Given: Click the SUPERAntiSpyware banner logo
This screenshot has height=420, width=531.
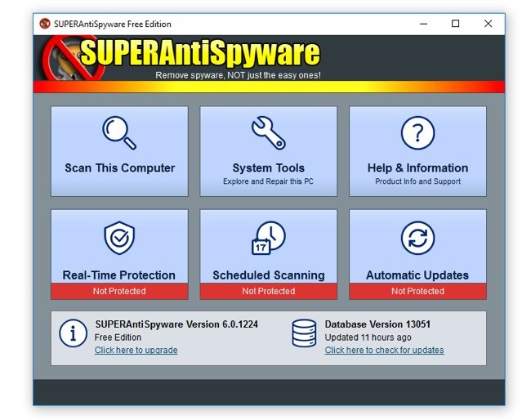Looking at the screenshot, I should pyautogui.click(x=183, y=57).
